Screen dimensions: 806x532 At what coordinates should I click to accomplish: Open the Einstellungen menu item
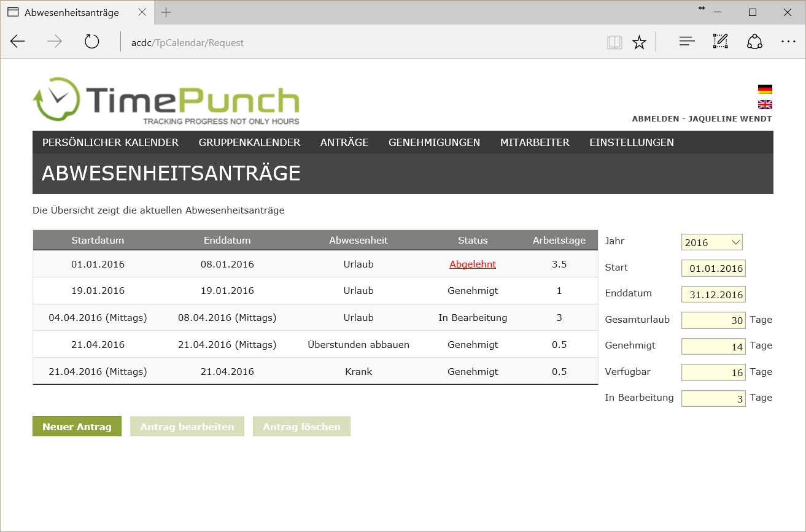[x=632, y=142]
